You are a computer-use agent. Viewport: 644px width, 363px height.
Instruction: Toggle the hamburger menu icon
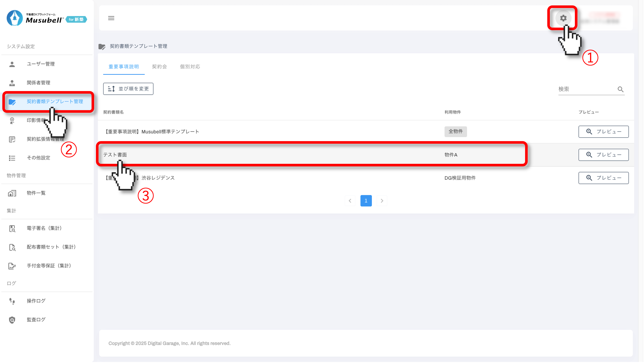[x=111, y=18]
